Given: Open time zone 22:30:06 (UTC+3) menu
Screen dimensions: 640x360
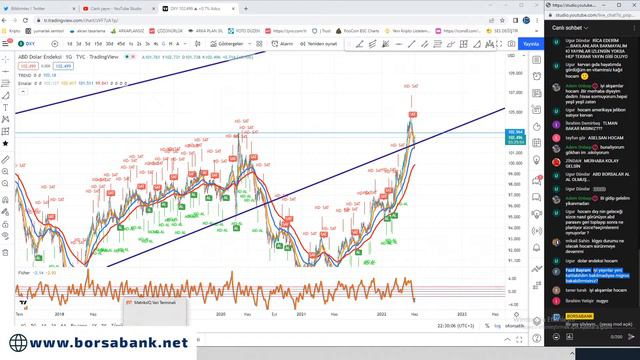Looking at the screenshot, I should [456, 326].
